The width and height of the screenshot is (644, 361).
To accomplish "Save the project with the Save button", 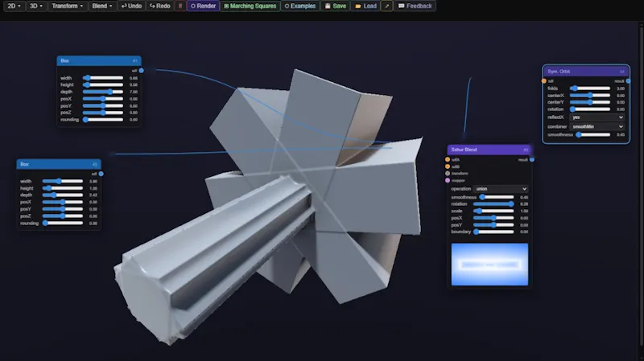I will click(335, 6).
